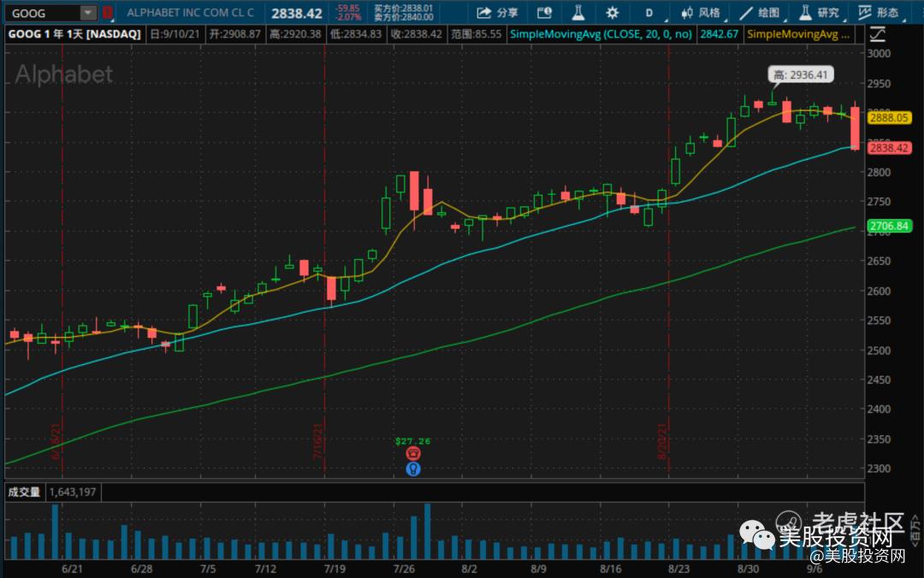Image resolution: width=924 pixels, height=578 pixels.
Task: Click the 9/6 date axis label
Action: click(x=814, y=569)
